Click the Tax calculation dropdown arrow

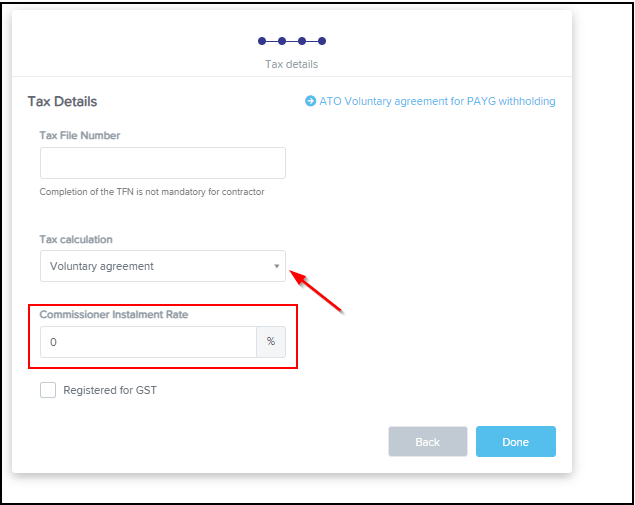tap(276, 266)
